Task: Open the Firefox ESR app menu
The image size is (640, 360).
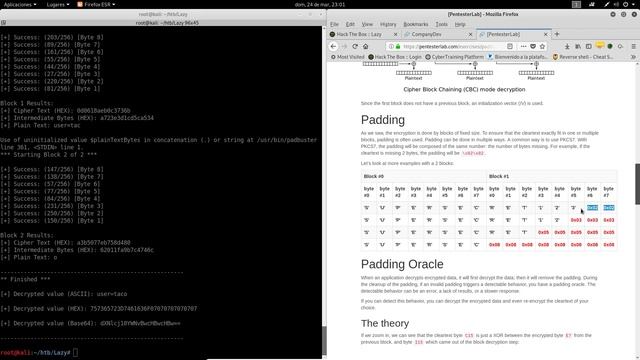Action: click(96, 4)
